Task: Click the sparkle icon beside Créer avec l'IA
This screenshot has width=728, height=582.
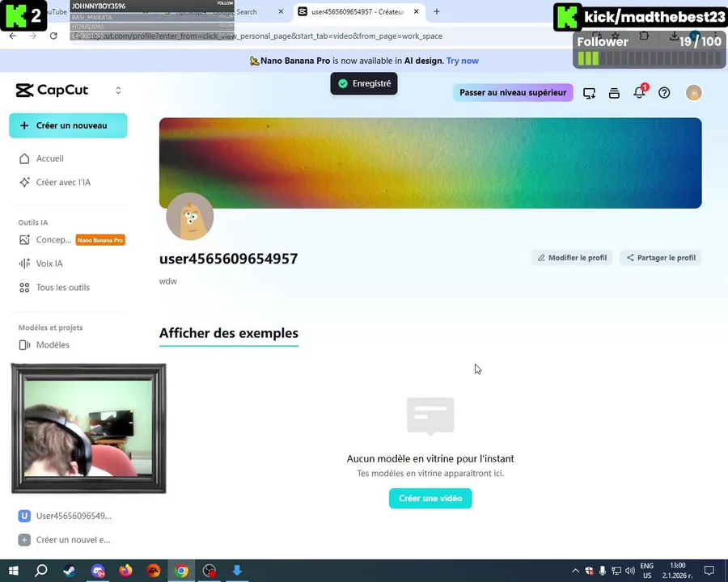Action: tap(24, 183)
